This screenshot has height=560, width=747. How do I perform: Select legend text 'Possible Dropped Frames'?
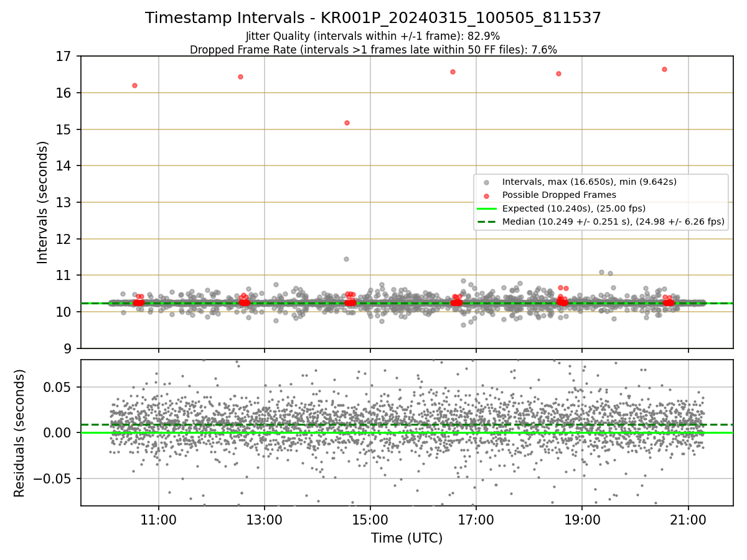click(x=559, y=195)
